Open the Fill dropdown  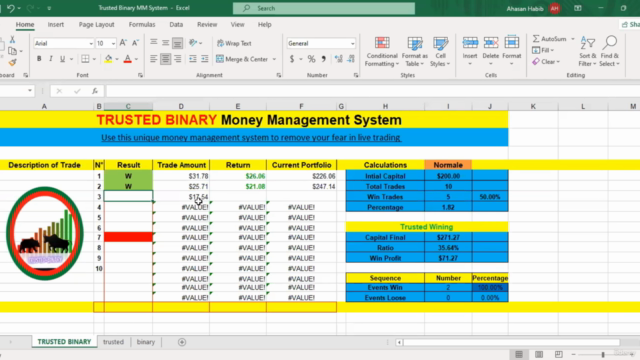point(543,50)
